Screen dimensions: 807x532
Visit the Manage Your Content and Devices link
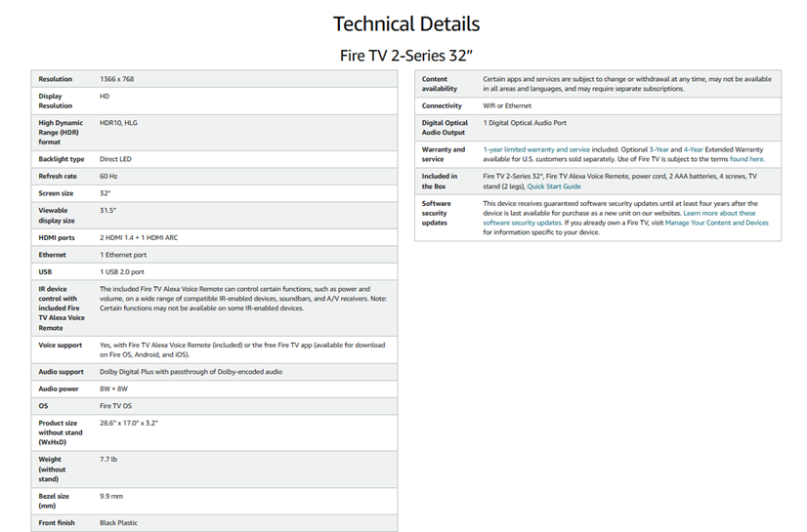(x=716, y=223)
